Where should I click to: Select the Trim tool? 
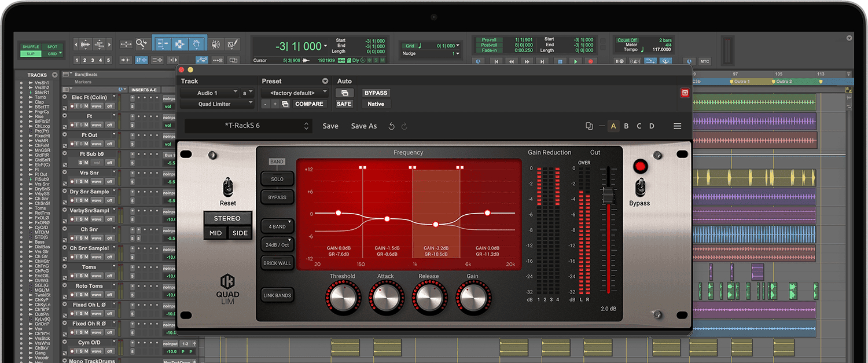(164, 43)
